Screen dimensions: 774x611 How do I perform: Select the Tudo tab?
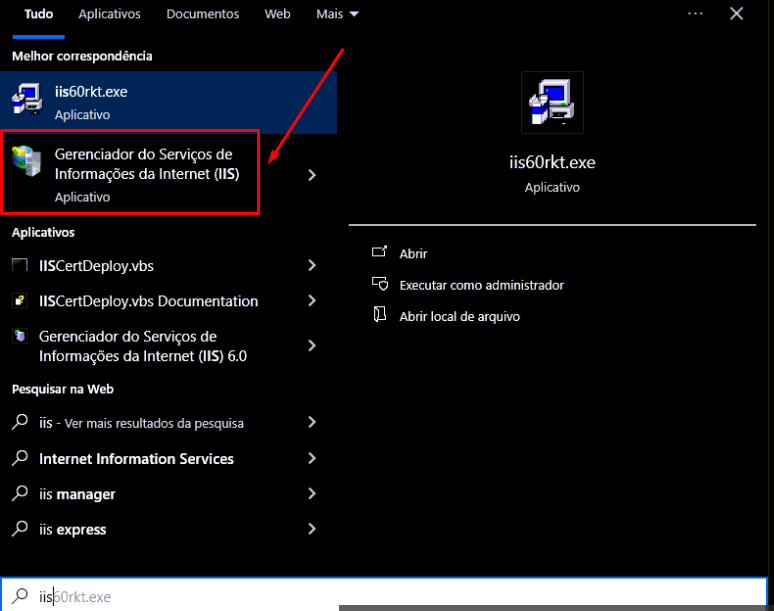[x=39, y=14]
